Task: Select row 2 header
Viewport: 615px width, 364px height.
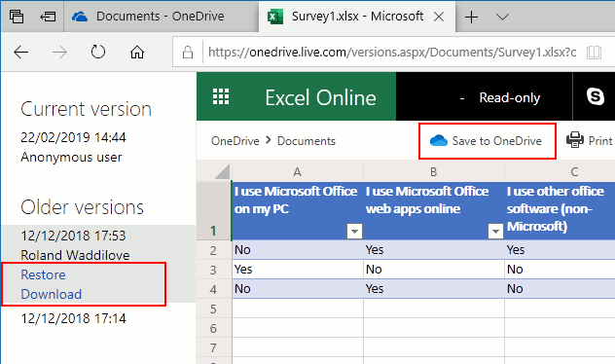Action: click(x=214, y=250)
